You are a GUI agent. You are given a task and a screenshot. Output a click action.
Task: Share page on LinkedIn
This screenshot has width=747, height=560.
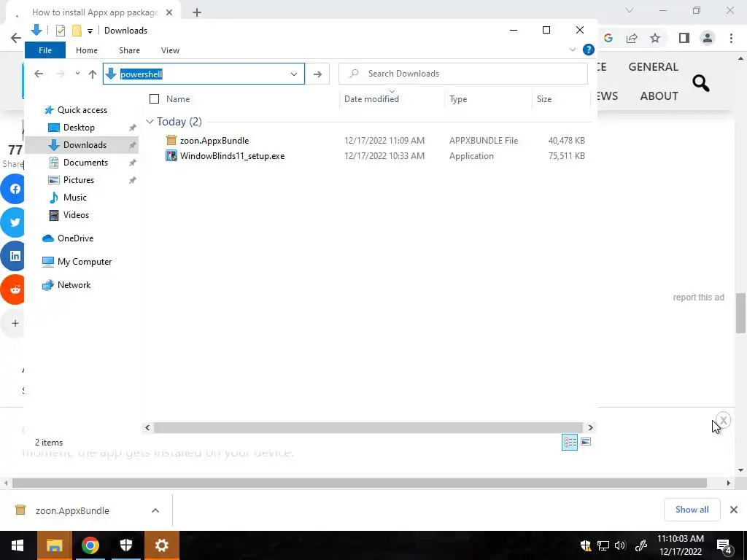click(x=13, y=256)
